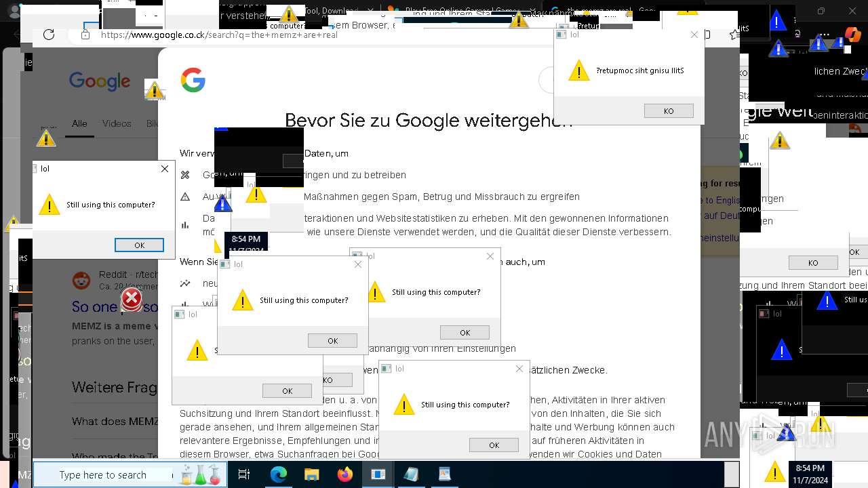Viewport: 868px width, 488px height.
Task: Click the beakers search highlight icon
Action: pos(200,474)
